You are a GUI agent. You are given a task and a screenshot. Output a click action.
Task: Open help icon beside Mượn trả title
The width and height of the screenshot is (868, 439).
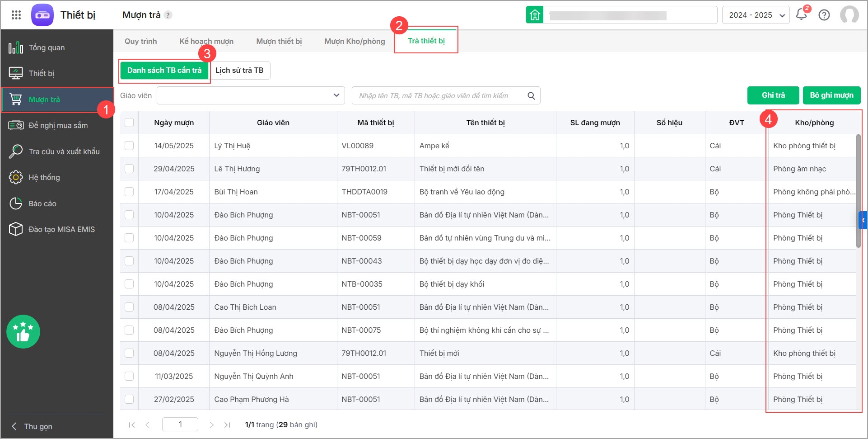pos(168,15)
